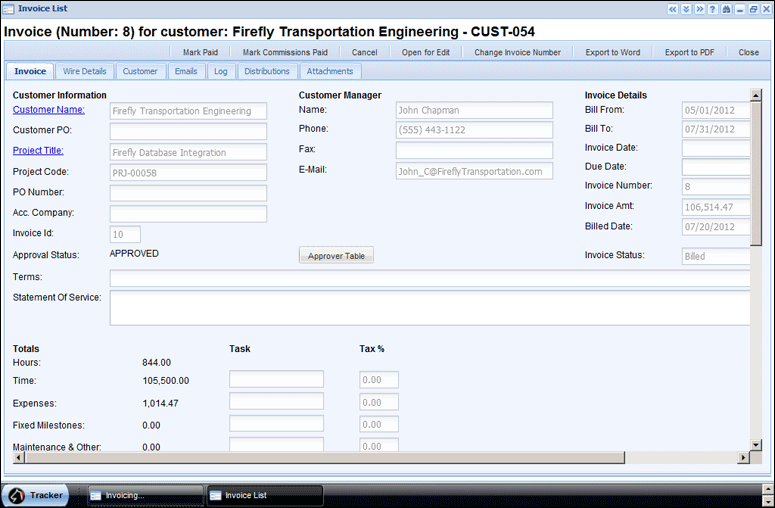Follow the Customer Name link
This screenshot has width=775, height=508.
pos(48,110)
